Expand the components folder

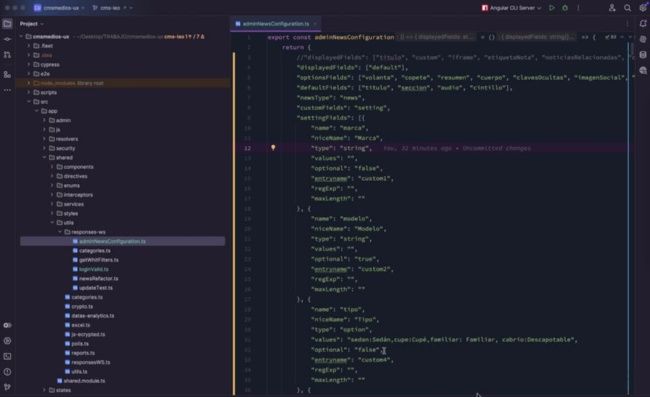click(x=52, y=167)
